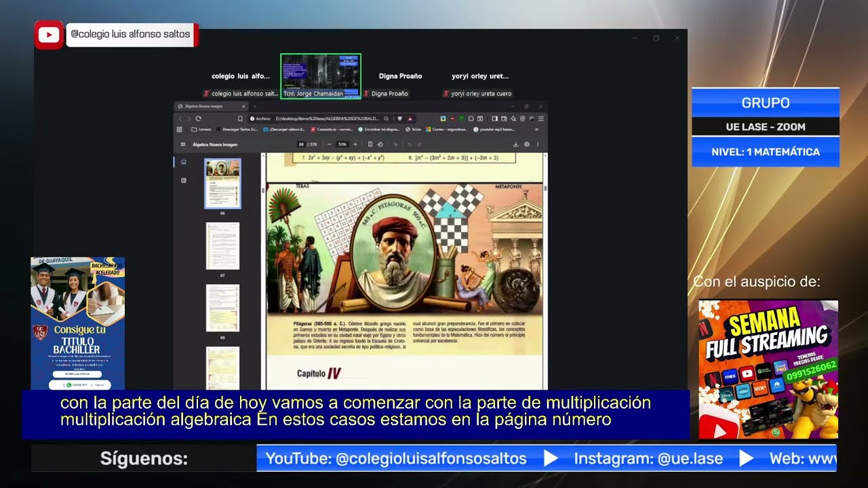Image resolution: width=868 pixels, height=488 pixels.
Task: Click the NIVEL: 1 MATEMÁTICA banner
Action: coord(766,152)
